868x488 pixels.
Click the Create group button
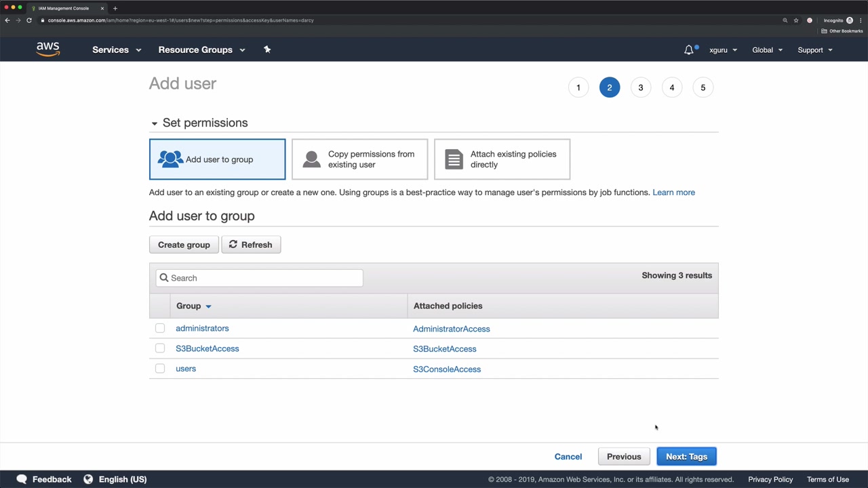(x=184, y=245)
